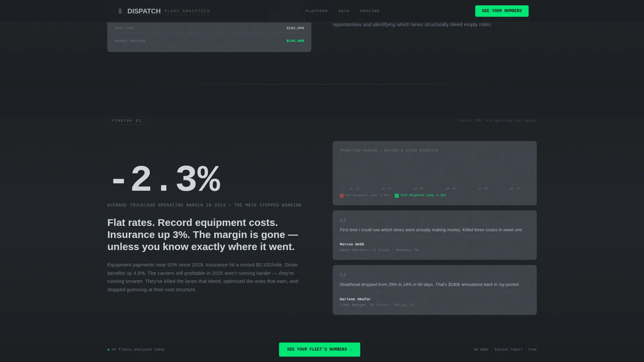
Task: Click the $162,000 Your cost value
Action: pyautogui.click(x=295, y=28)
